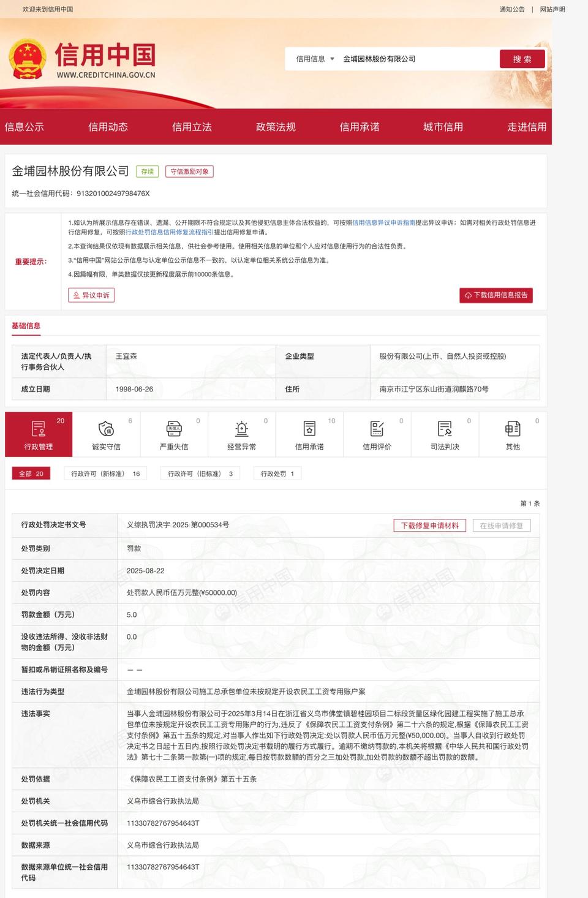Open 行政处罚信息信用修复流程指引 link
This screenshot has height=898, width=588.
pyautogui.click(x=170, y=232)
